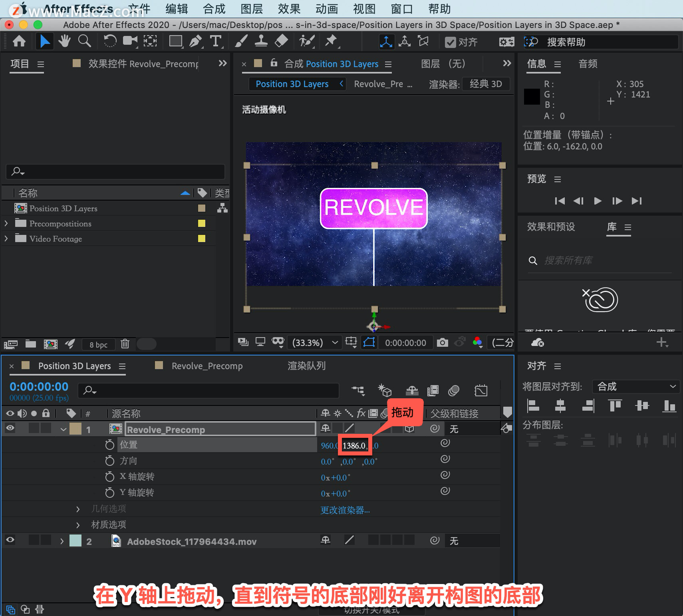This screenshot has height=616, width=683.
Task: Open the 图层 menu
Action: 252,9
